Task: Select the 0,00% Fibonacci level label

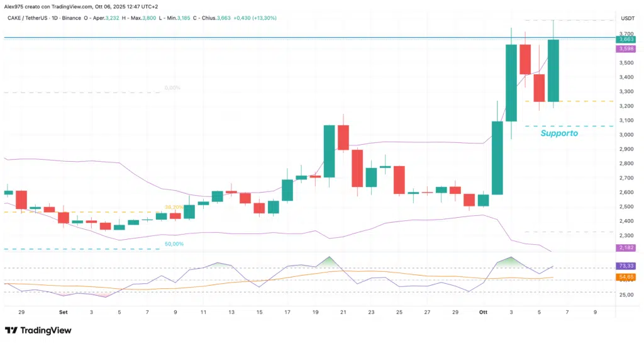Action: (172, 88)
